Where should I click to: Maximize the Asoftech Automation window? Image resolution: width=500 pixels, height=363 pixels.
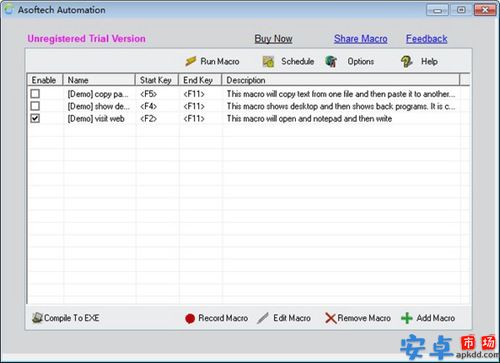(x=461, y=10)
